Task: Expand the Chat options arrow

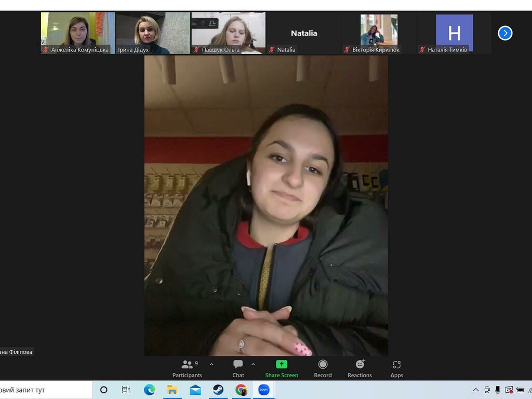Action: click(253, 364)
